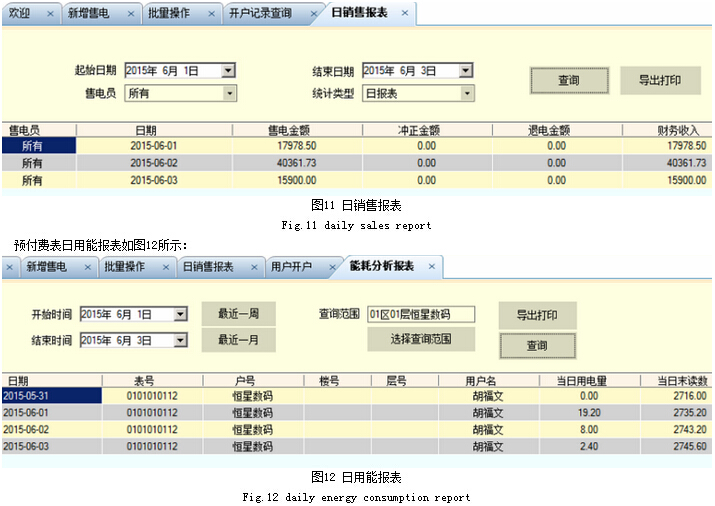The image size is (715, 506).
Task: Click daily usage value 19.20
Action: coord(589,413)
